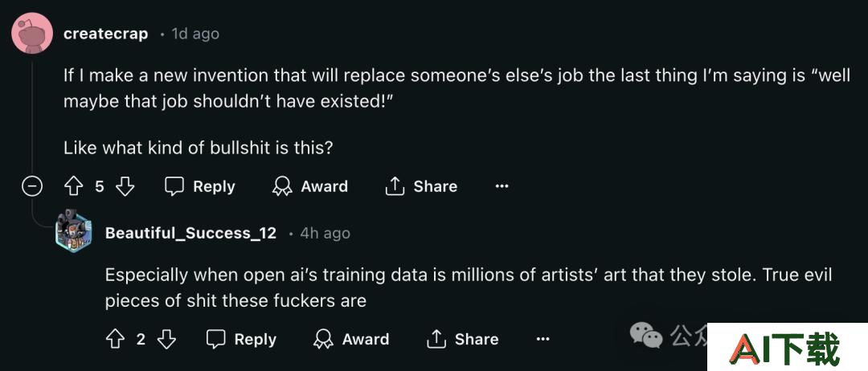This screenshot has height=371, width=868.
Task: Click the AI下载 watermark logo
Action: 787,347
